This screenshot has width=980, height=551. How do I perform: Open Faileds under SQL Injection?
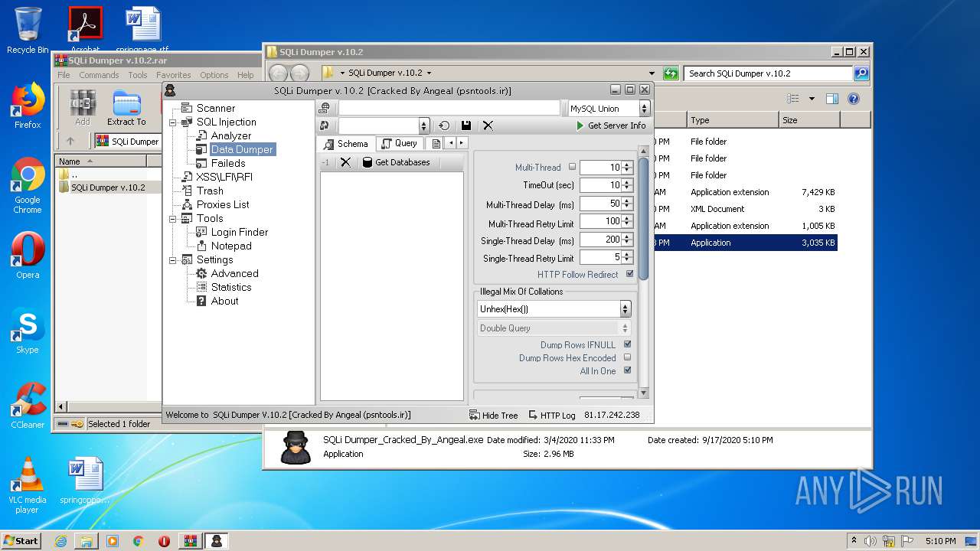click(228, 163)
